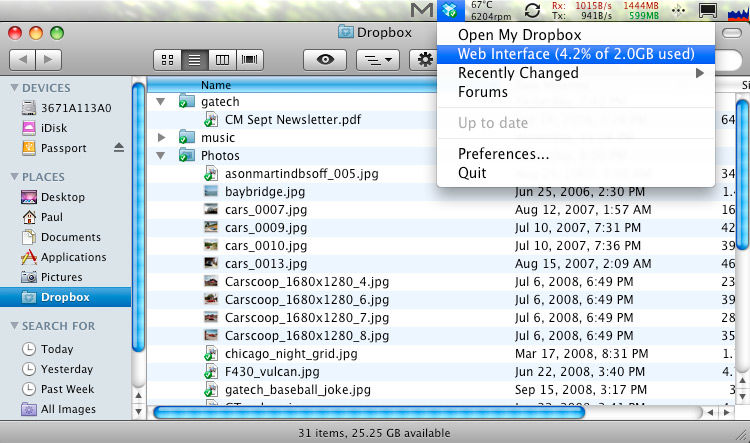Image resolution: width=750 pixels, height=443 pixels.
Task: Click the horizontal scrollbar at the bottom
Action: [x=370, y=411]
